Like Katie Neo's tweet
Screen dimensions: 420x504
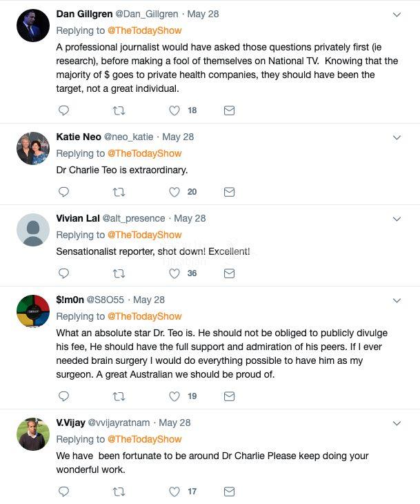tap(174, 192)
